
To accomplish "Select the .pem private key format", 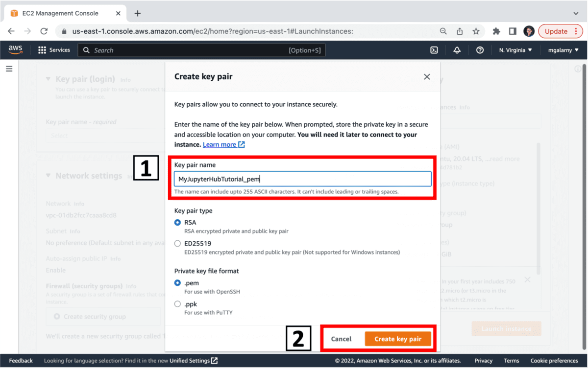I will [177, 283].
